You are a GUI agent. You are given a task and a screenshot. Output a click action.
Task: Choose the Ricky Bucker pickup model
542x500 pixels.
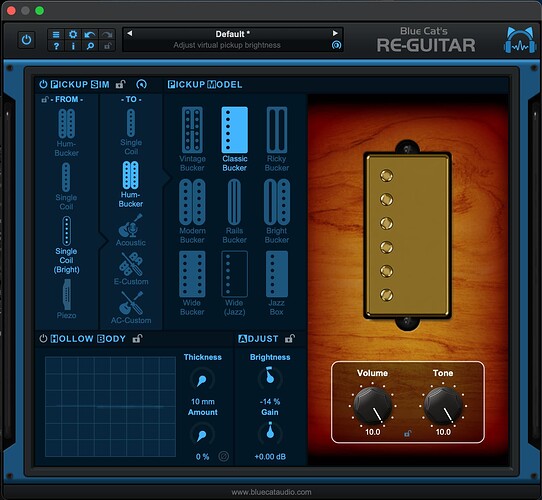point(277,139)
